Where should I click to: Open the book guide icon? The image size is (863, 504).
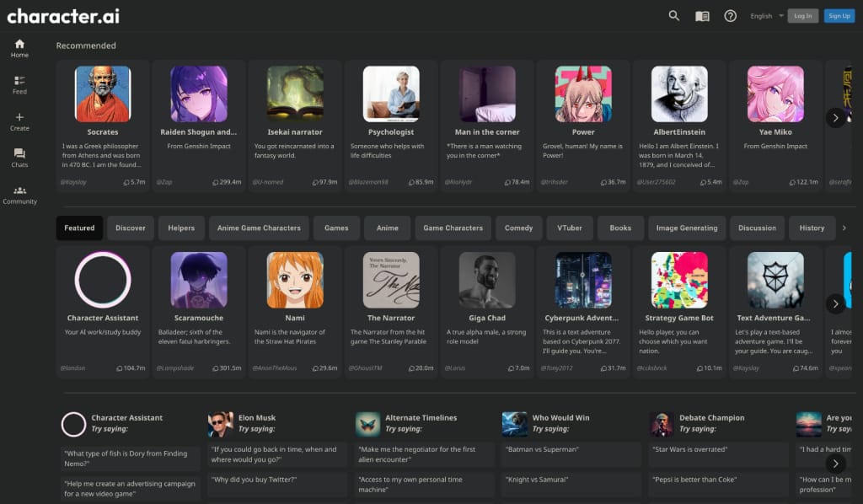click(x=702, y=16)
